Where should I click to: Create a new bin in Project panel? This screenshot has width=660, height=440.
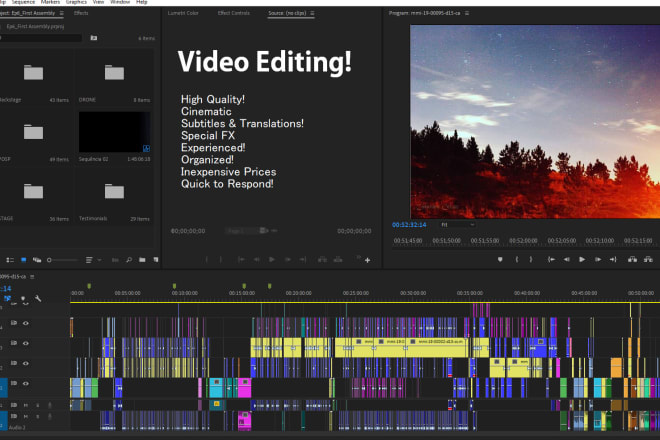(142, 260)
